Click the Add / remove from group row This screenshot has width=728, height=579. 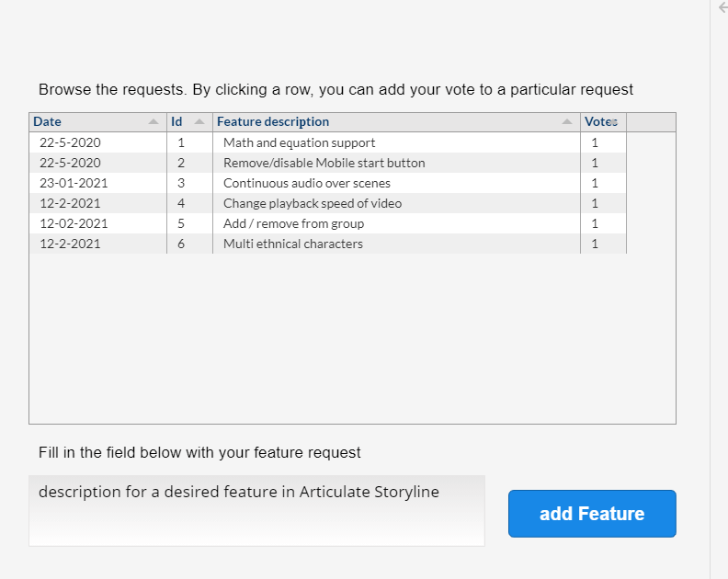click(293, 223)
